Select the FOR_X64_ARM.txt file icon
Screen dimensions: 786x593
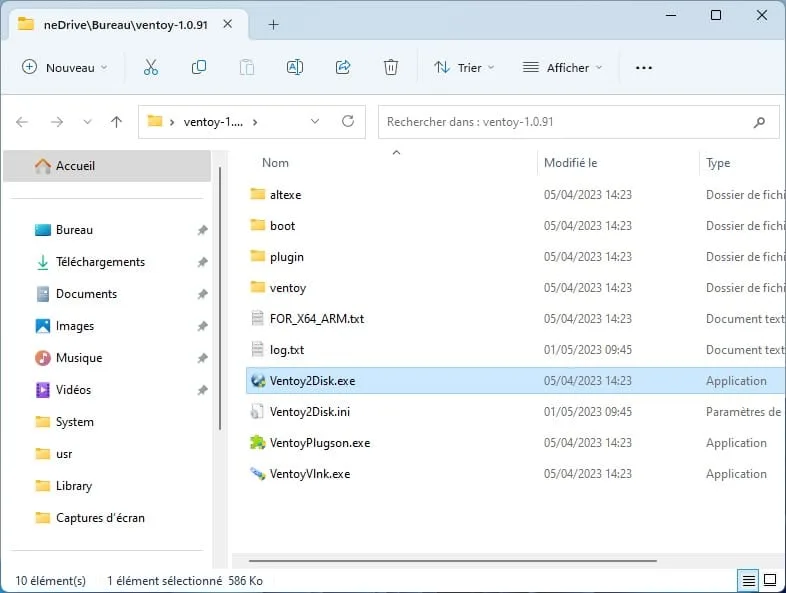(257, 318)
